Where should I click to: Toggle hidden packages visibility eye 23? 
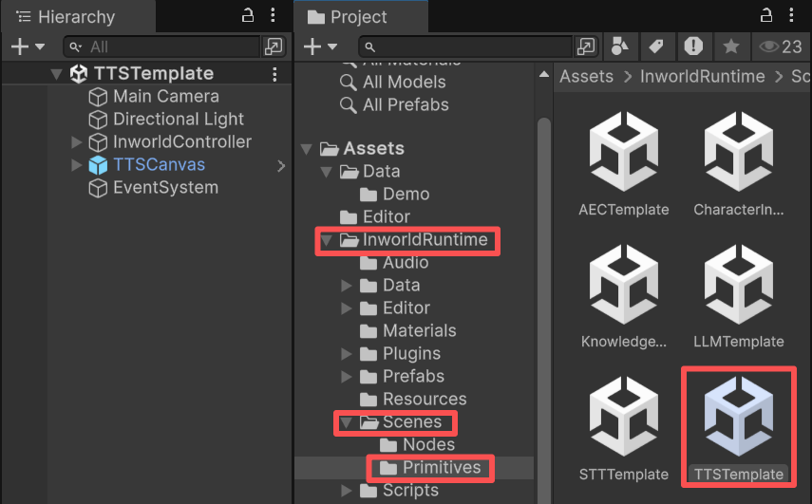click(x=781, y=47)
